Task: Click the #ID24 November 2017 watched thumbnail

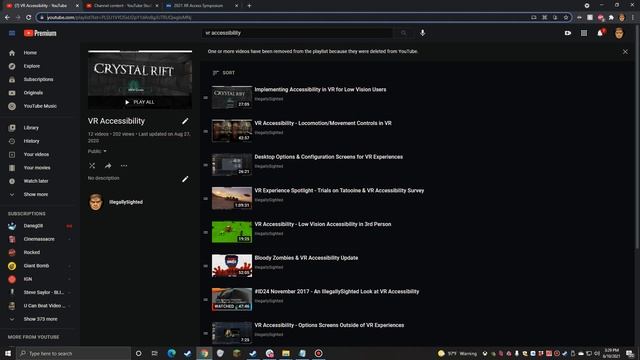Action: pyautogui.click(x=231, y=299)
